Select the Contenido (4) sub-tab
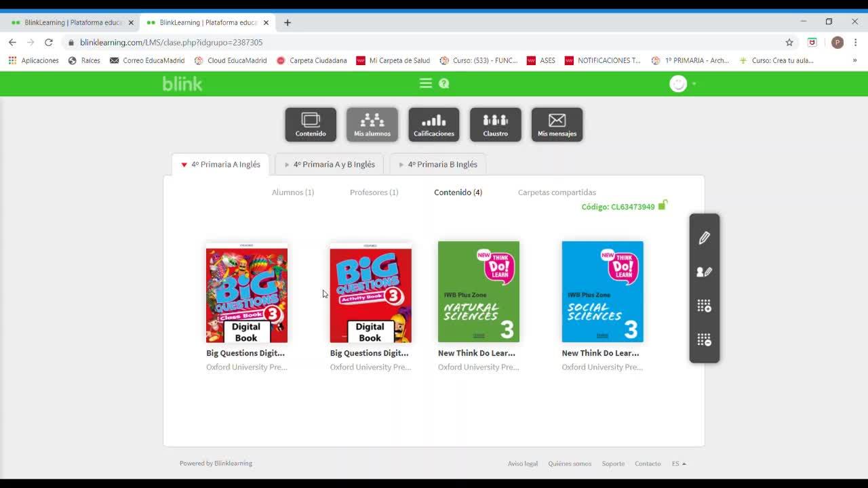Viewport: 868px width, 488px height. (x=458, y=192)
